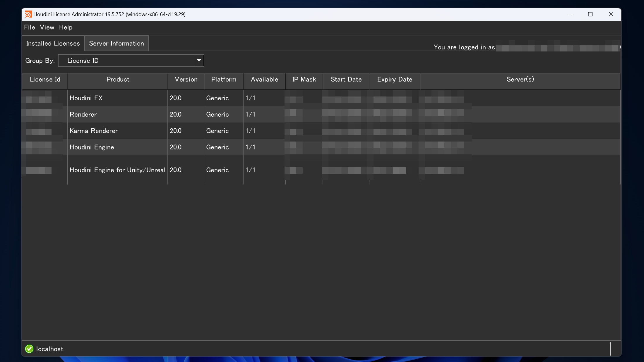
Task: Open the View menu
Action: tap(47, 27)
